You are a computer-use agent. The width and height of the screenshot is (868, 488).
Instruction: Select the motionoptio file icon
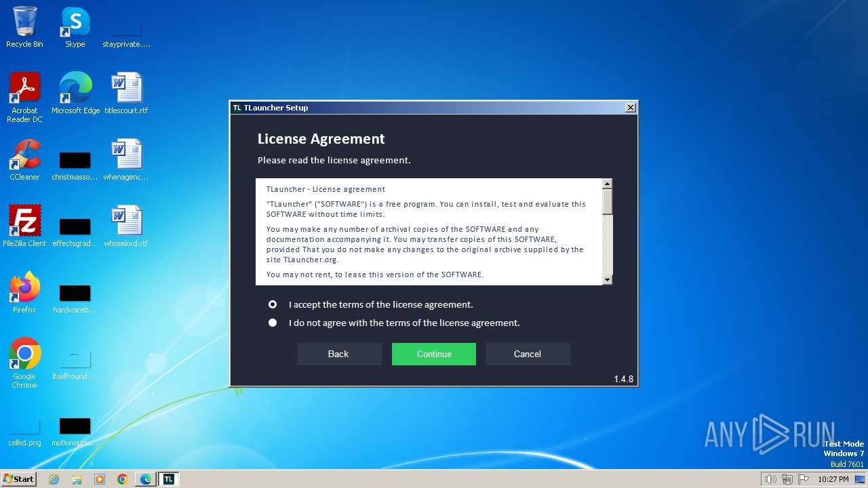[75, 432]
